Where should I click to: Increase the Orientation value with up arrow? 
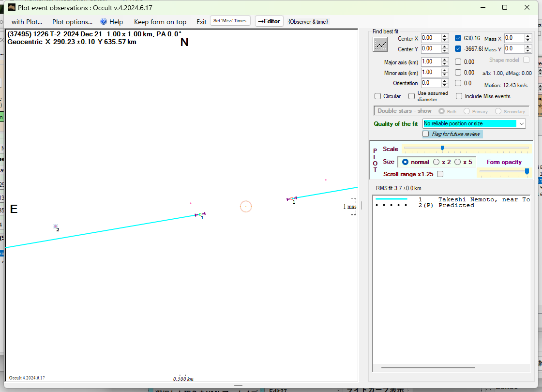445,81
